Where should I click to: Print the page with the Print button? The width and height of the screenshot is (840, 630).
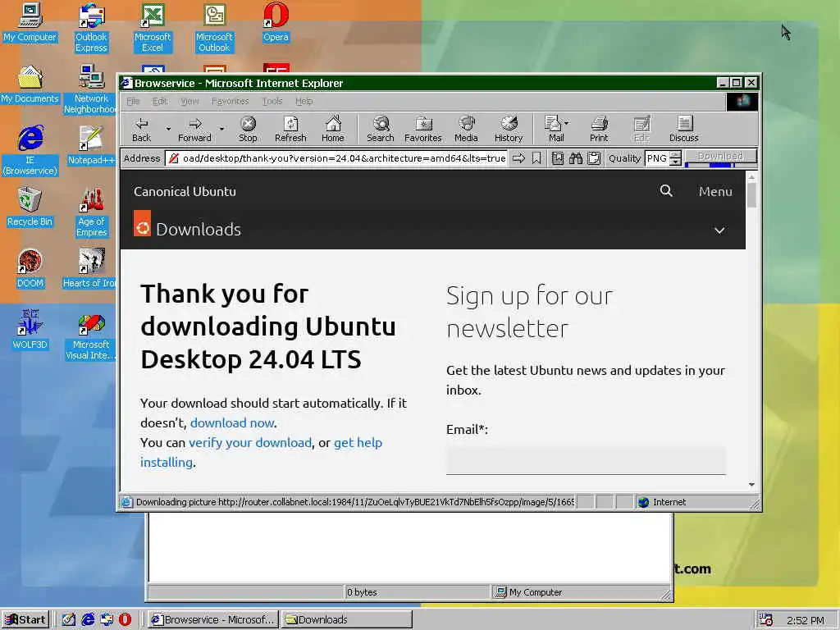point(599,129)
